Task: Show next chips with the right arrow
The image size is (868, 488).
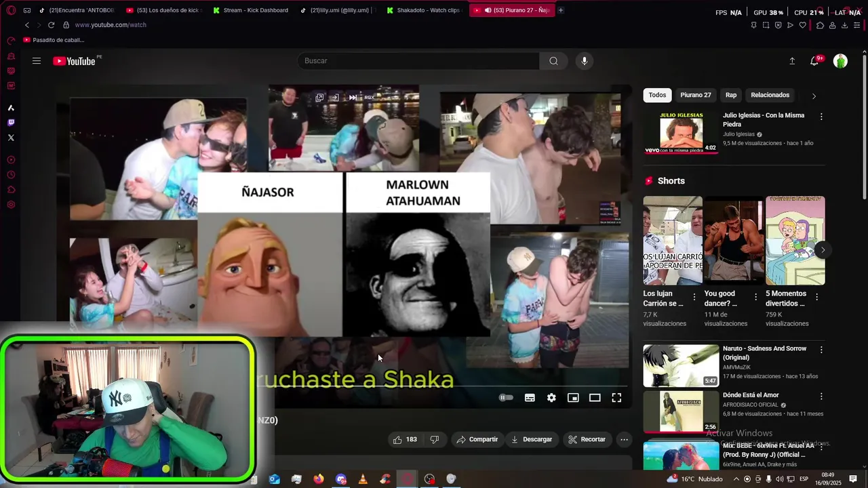Action: coord(814,96)
